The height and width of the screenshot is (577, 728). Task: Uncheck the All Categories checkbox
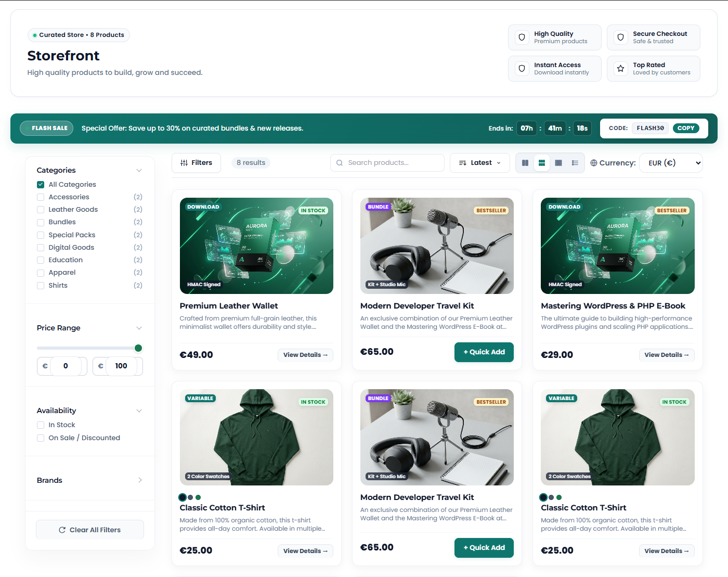[x=41, y=185]
